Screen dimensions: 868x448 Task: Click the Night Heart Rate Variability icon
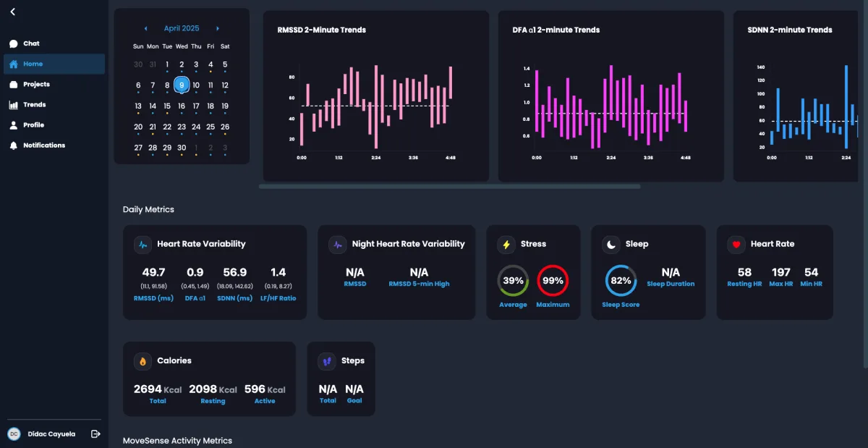[x=338, y=245]
